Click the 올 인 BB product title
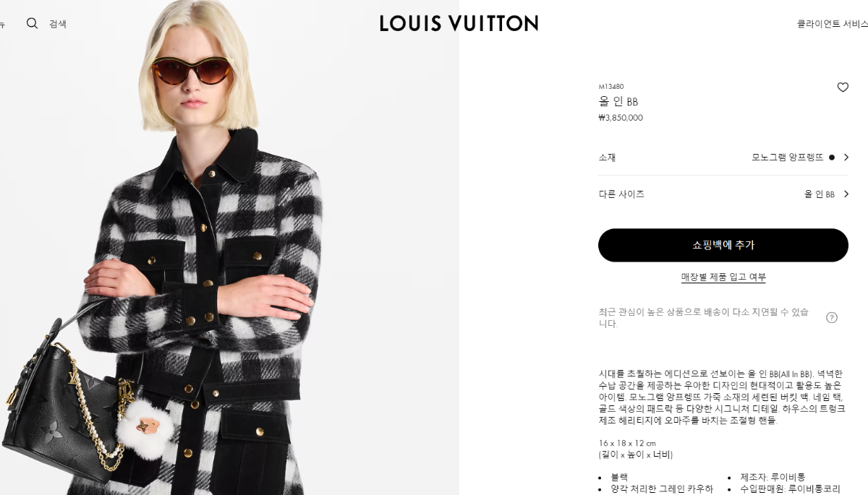Viewport: 868px width, 495px height. pos(618,101)
